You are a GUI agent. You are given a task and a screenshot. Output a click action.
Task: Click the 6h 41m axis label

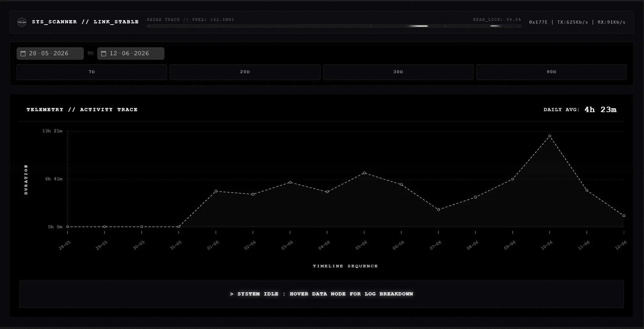pyautogui.click(x=54, y=179)
